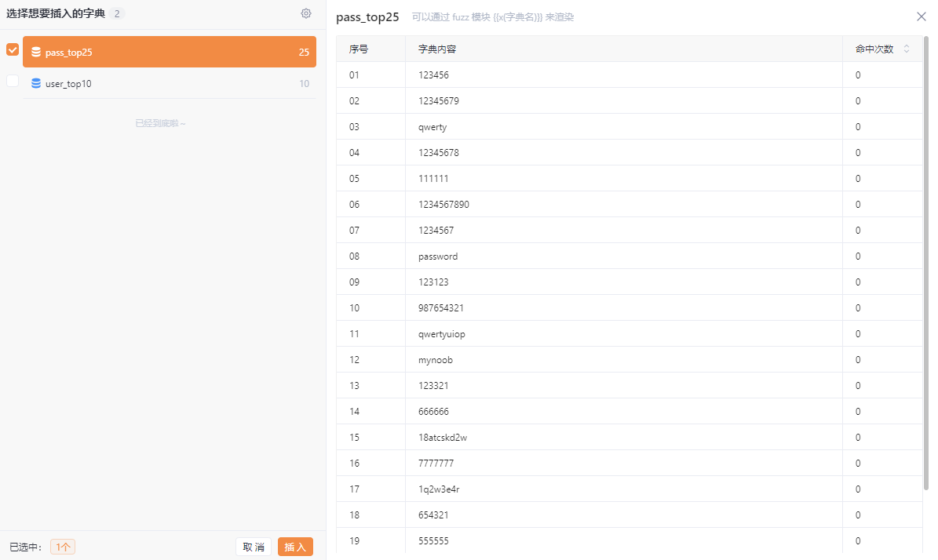
Task: Click the selected count '1个' badge
Action: (x=63, y=547)
